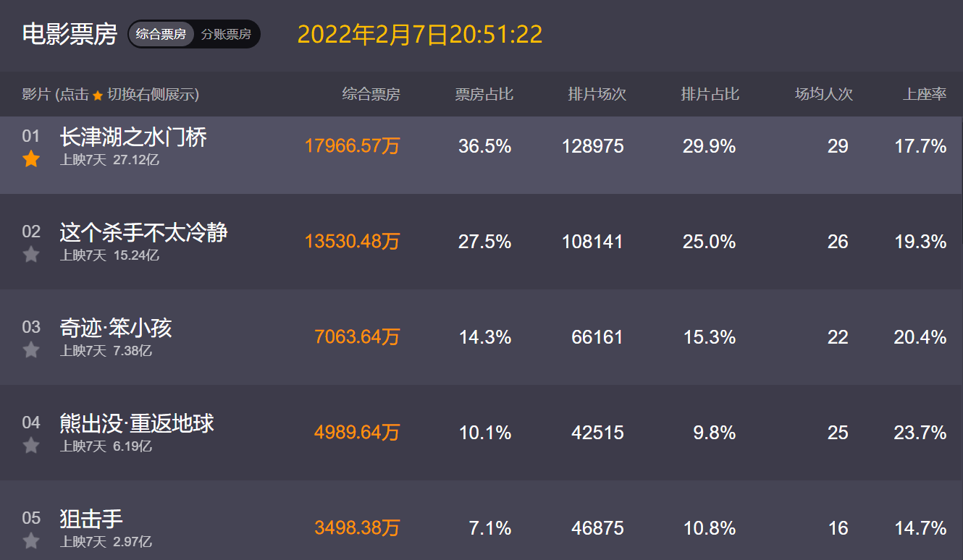This screenshot has height=560, width=963.
Task: Click the 影片 column header hint text
Action: [111, 95]
